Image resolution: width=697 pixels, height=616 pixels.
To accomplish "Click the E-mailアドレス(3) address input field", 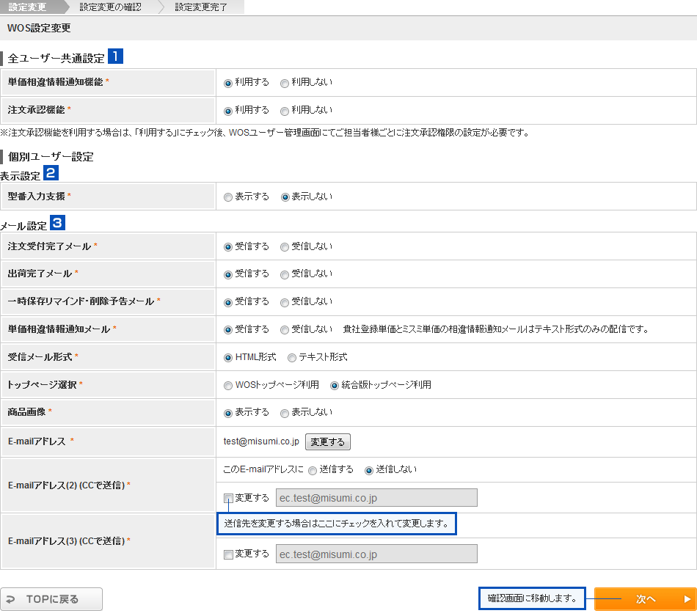I will [x=376, y=554].
